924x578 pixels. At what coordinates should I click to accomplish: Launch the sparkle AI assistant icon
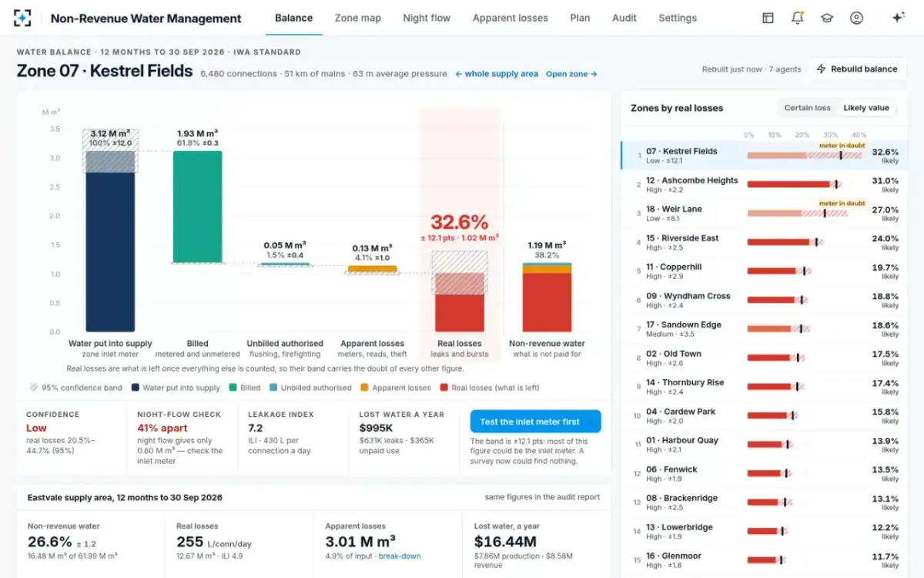coord(898,18)
